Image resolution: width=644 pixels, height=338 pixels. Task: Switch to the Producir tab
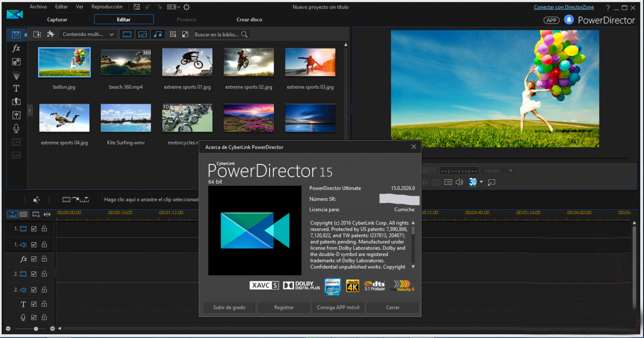click(x=186, y=19)
